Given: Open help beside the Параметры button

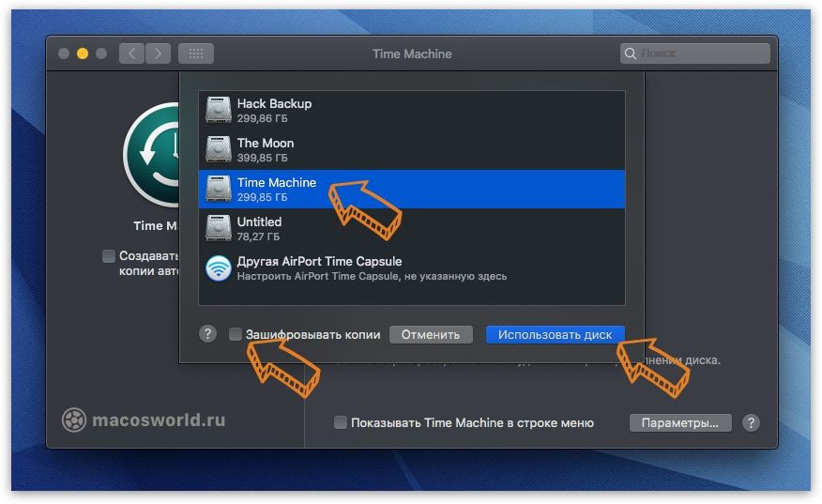Looking at the screenshot, I should [x=751, y=422].
